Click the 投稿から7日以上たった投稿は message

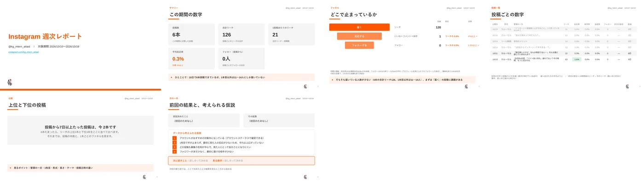coord(80,127)
